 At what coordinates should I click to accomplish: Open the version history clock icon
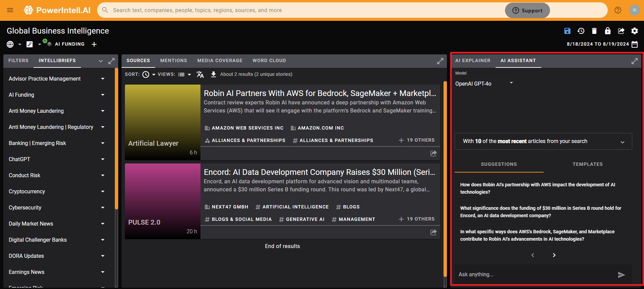coord(581,31)
